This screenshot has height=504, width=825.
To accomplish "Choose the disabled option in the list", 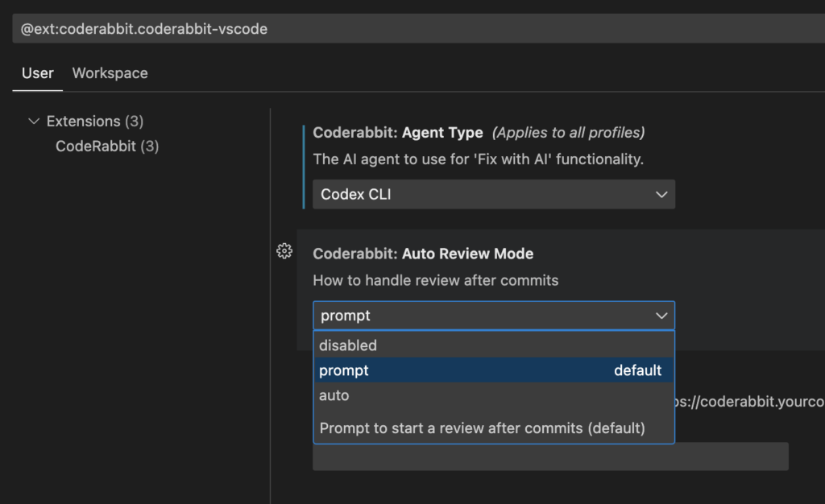I will (348, 345).
